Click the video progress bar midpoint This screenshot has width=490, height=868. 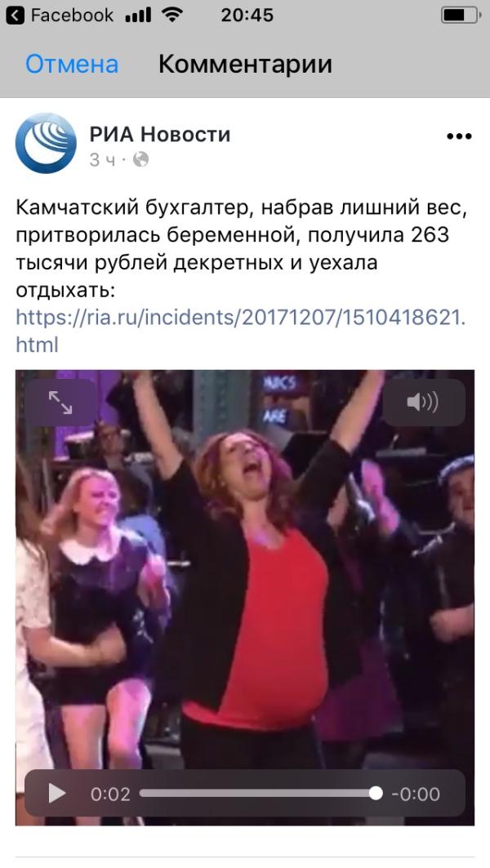[258, 794]
